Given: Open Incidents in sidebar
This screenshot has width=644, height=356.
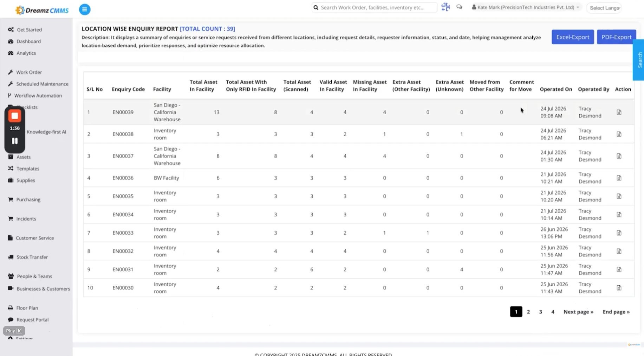Looking at the screenshot, I should pyautogui.click(x=26, y=218).
